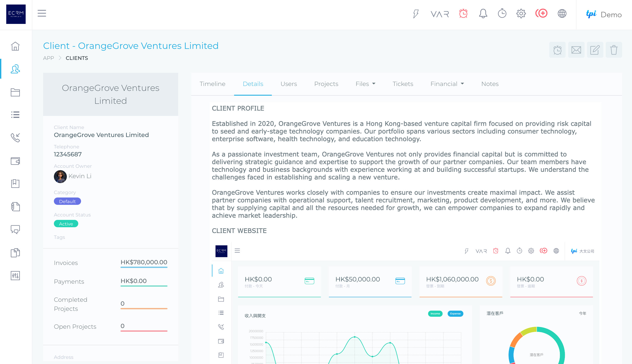Click the APP breadcrumb link

click(x=48, y=58)
